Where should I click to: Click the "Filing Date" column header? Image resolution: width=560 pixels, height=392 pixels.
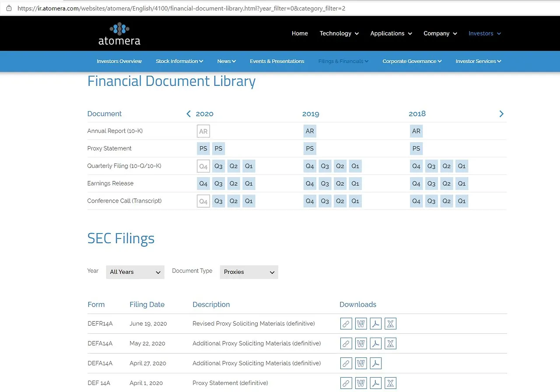[x=147, y=304]
